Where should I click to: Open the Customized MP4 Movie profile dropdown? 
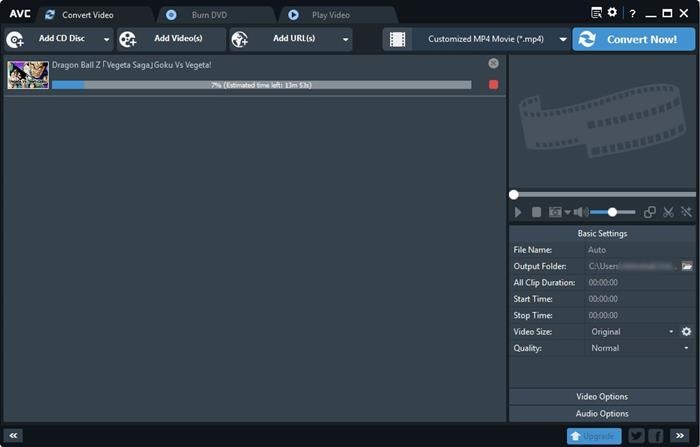(x=491, y=39)
